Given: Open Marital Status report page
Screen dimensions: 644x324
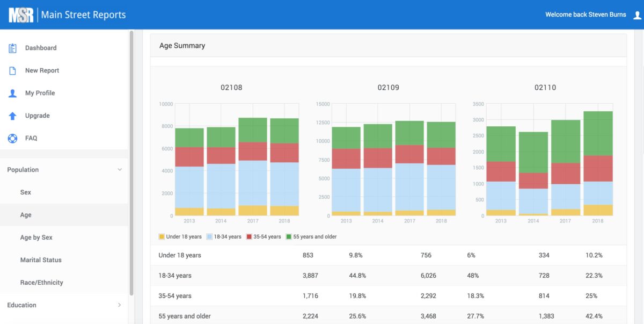Looking at the screenshot, I should click(41, 260).
